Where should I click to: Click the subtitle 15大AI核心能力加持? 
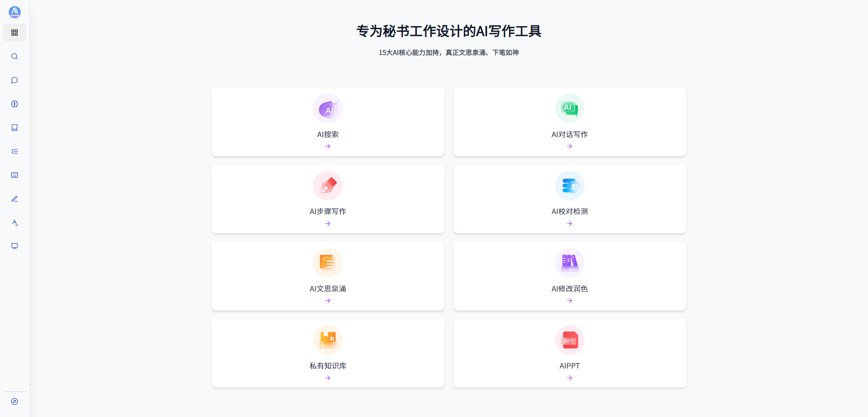click(x=409, y=53)
